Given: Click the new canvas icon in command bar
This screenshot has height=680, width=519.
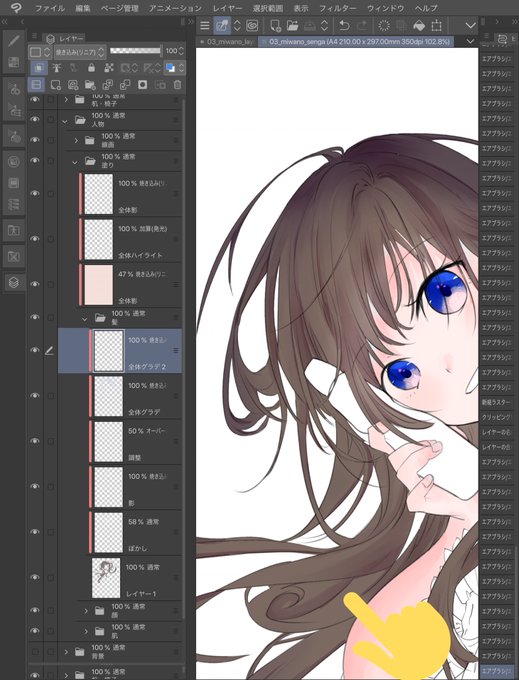Looking at the screenshot, I should [x=275, y=26].
